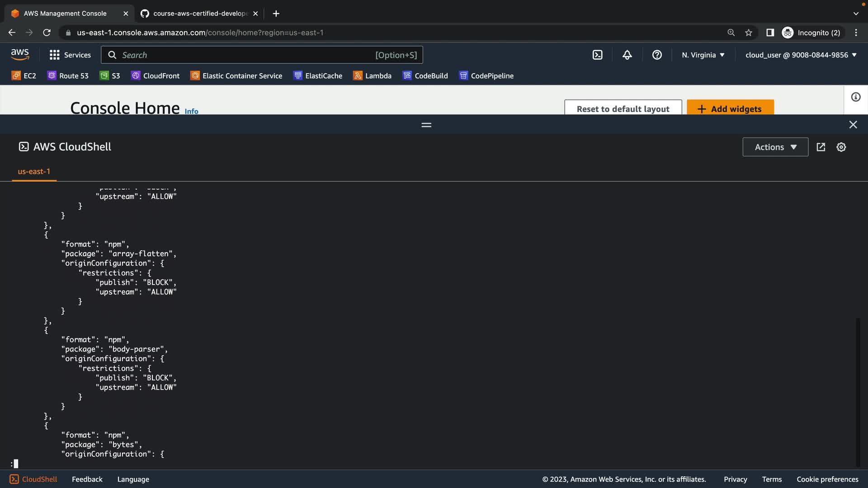
Task: Open CloudShell in new browser tab
Action: (x=821, y=147)
